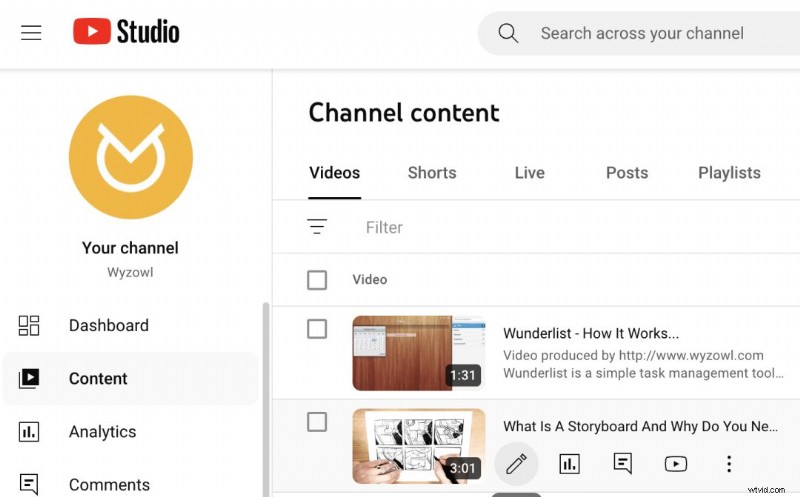The width and height of the screenshot is (800, 497).
Task: Click the pencil Details icon for Storyboard video
Action: point(516,464)
